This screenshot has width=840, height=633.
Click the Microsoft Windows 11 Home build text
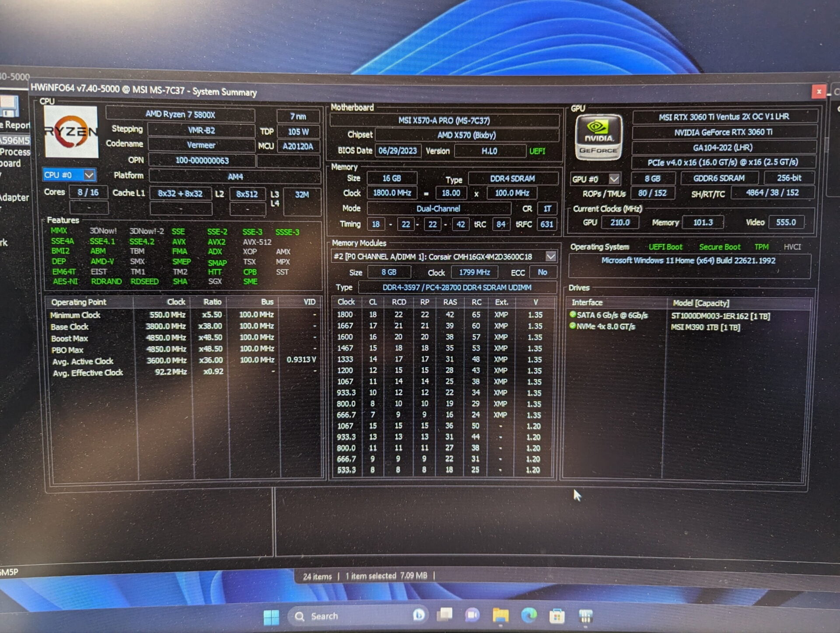[688, 260]
